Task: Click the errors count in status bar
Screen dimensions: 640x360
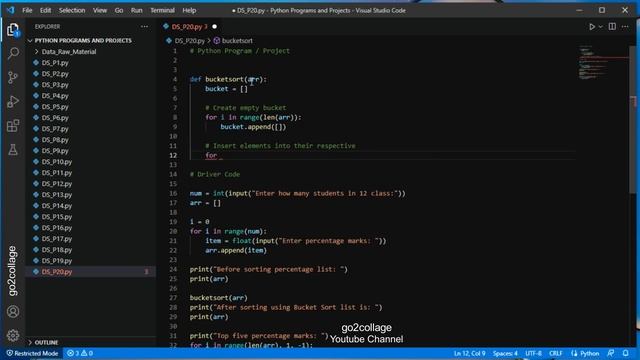Action: tap(73, 353)
